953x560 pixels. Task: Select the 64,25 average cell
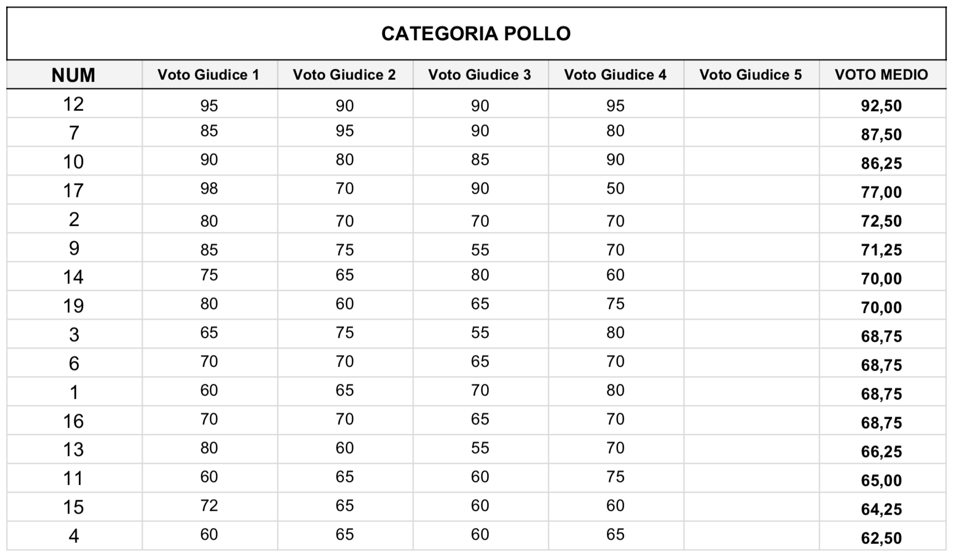[882, 506]
